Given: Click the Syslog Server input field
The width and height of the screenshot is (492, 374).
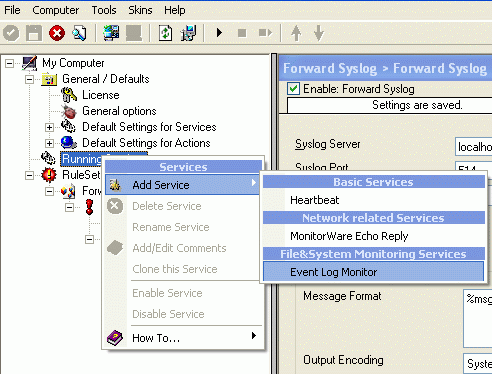Looking at the screenshot, I should click(x=473, y=147).
